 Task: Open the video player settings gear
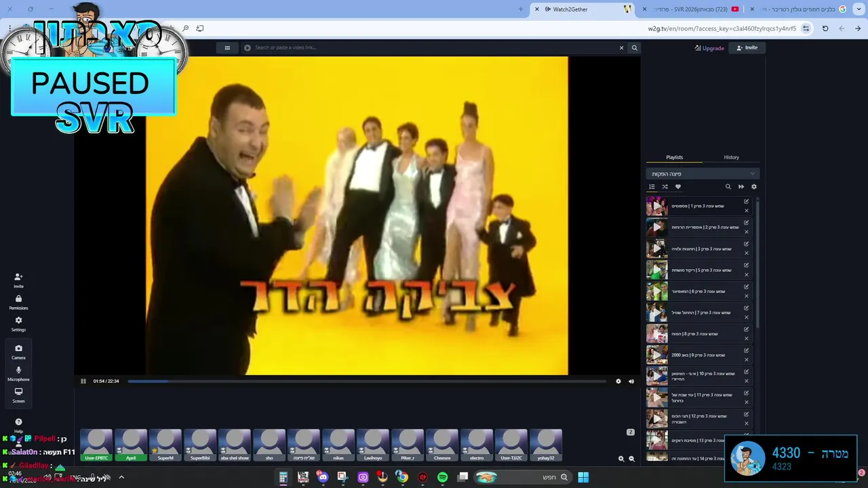coord(618,381)
